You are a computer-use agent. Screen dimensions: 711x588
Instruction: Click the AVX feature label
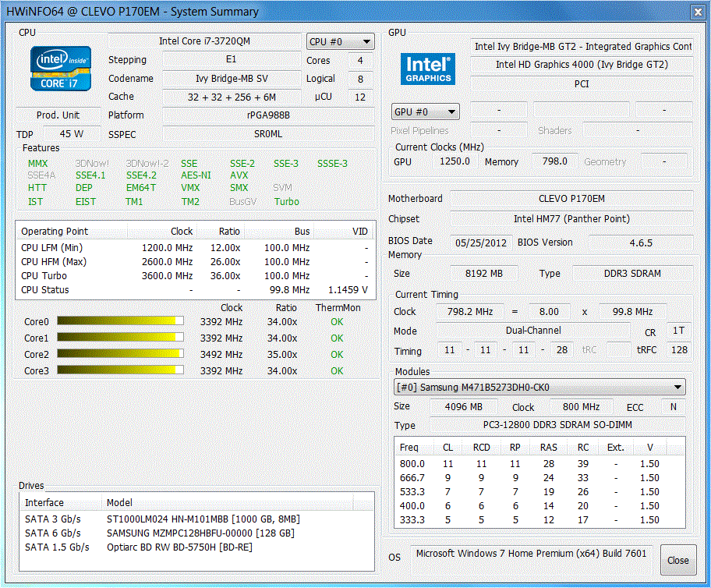tap(239, 175)
